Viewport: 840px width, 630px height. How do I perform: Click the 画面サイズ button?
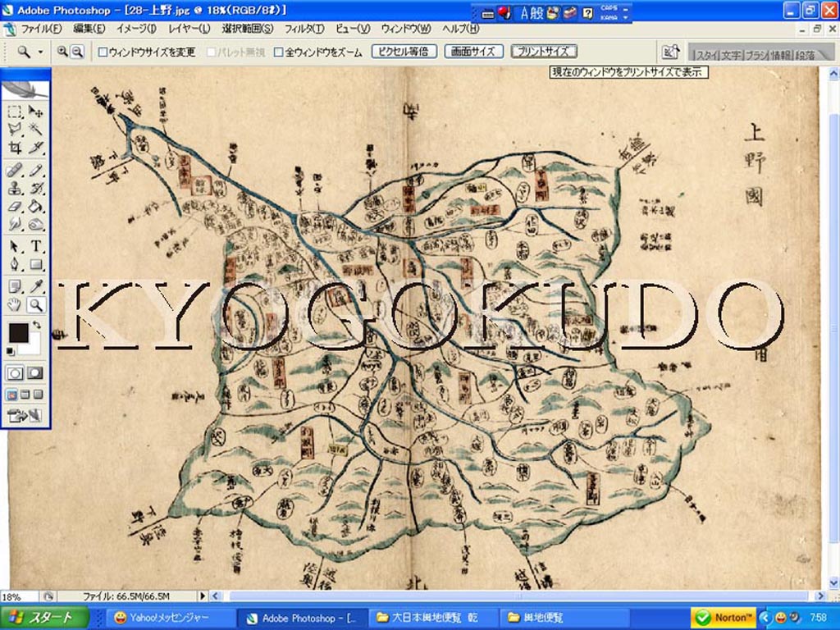tap(473, 52)
